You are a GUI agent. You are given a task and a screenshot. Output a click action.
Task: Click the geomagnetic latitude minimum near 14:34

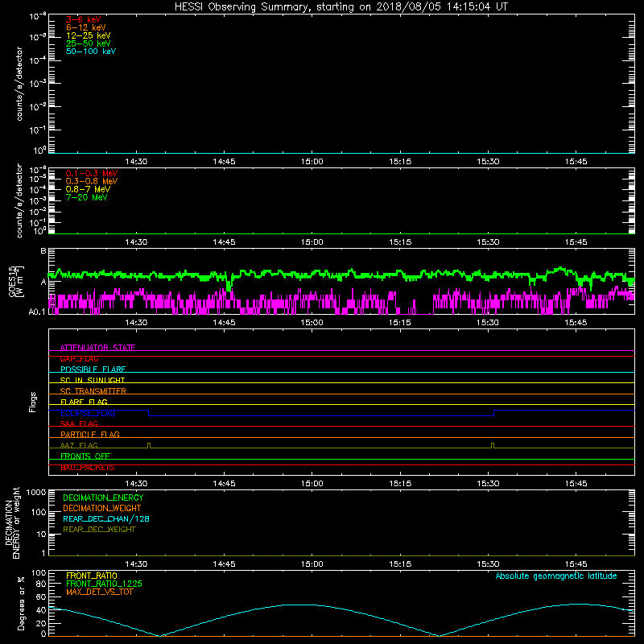(x=159, y=635)
